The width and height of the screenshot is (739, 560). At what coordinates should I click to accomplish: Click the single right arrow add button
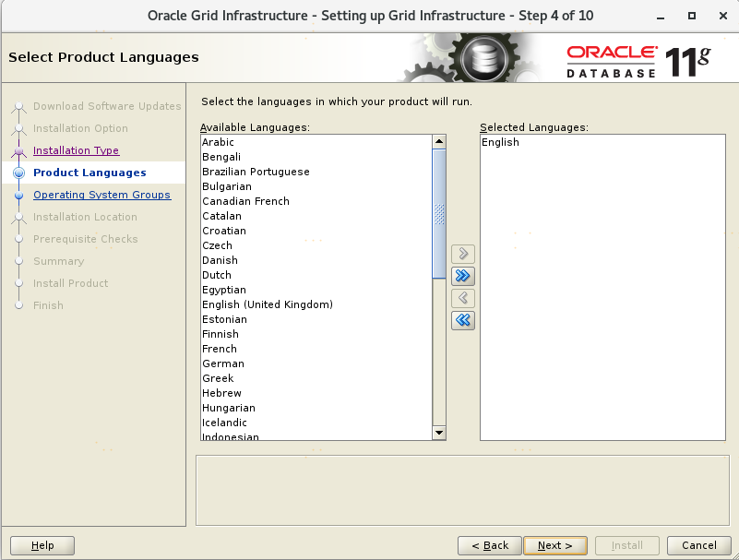tap(463, 254)
